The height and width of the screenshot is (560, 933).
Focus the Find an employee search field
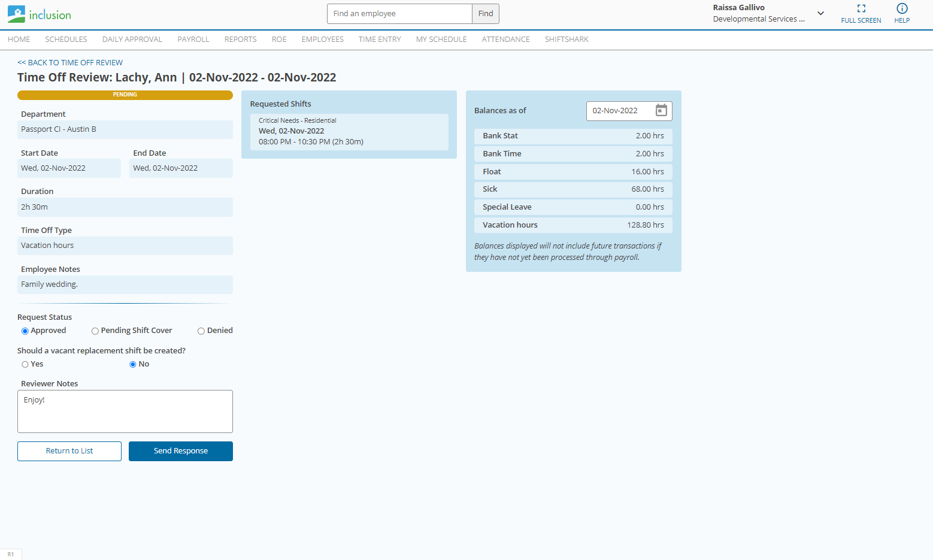coord(399,14)
